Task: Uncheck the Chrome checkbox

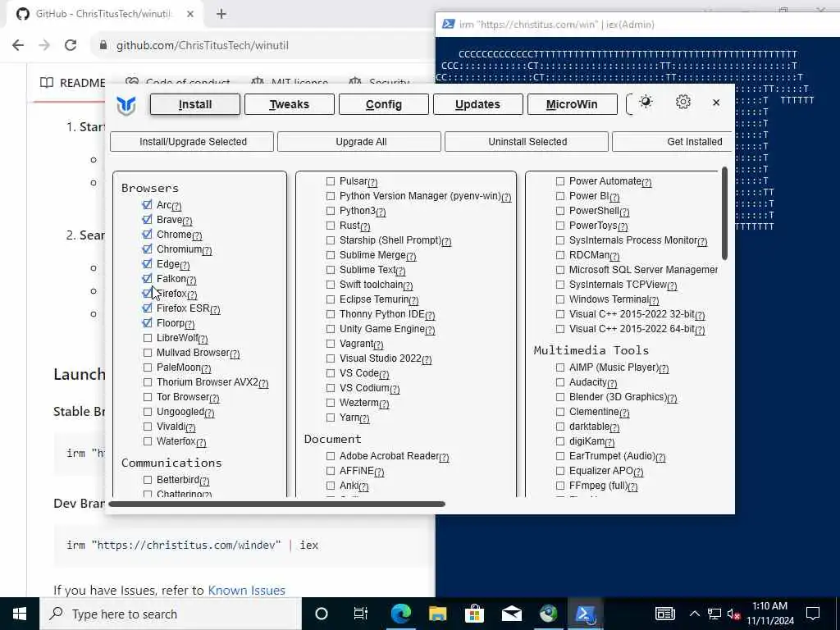Action: (148, 234)
